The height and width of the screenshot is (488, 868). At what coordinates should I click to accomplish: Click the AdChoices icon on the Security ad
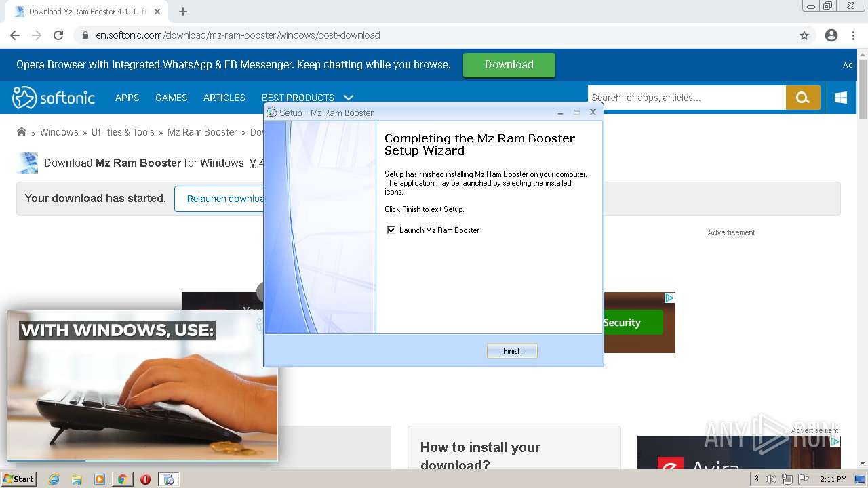pos(669,298)
